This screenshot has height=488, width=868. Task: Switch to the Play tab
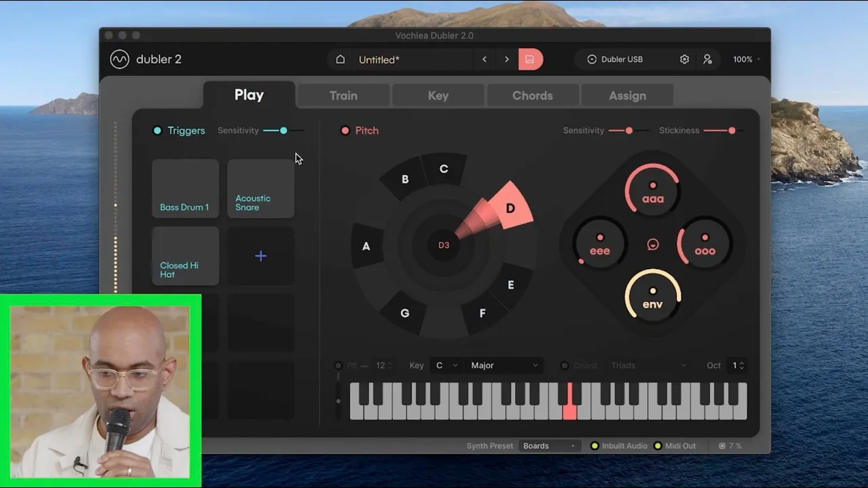(249, 95)
